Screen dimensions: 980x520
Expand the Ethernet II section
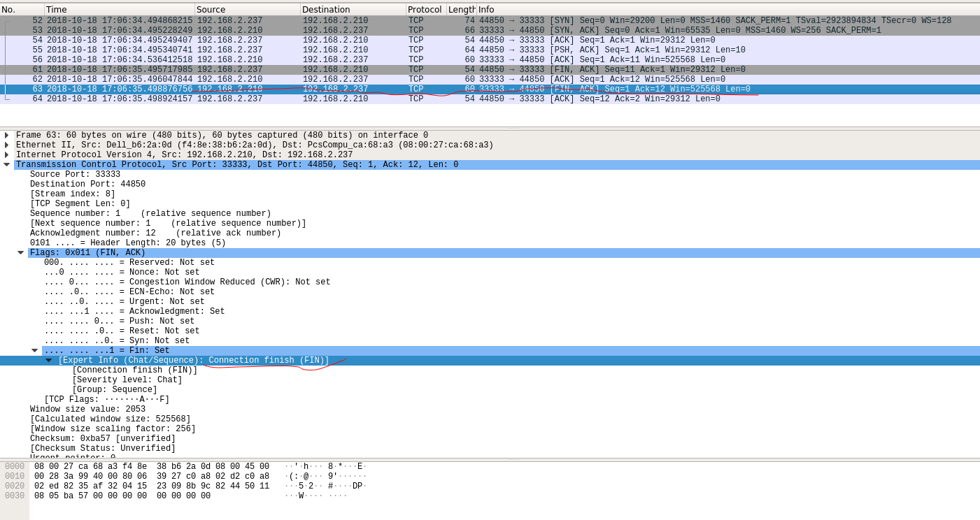[x=7, y=145]
